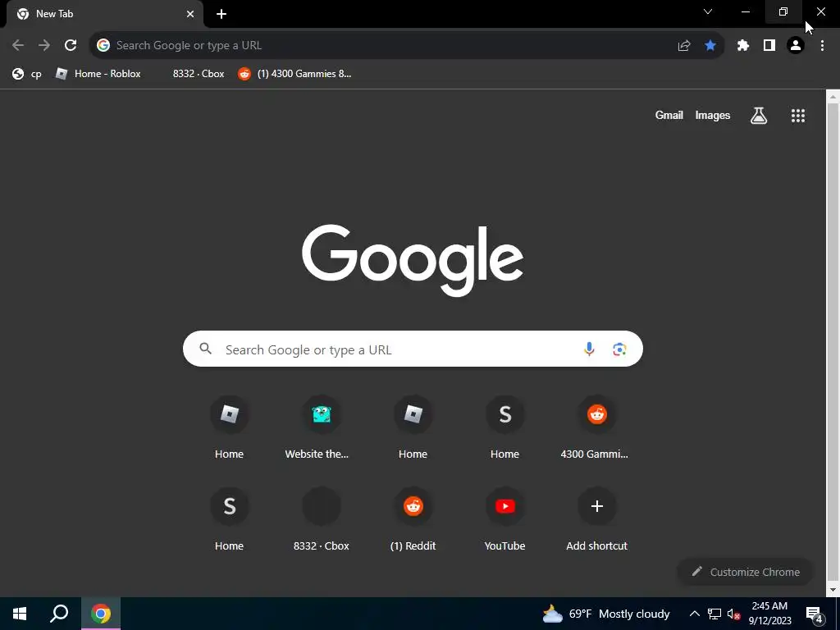Close the New Tab tab

190,14
